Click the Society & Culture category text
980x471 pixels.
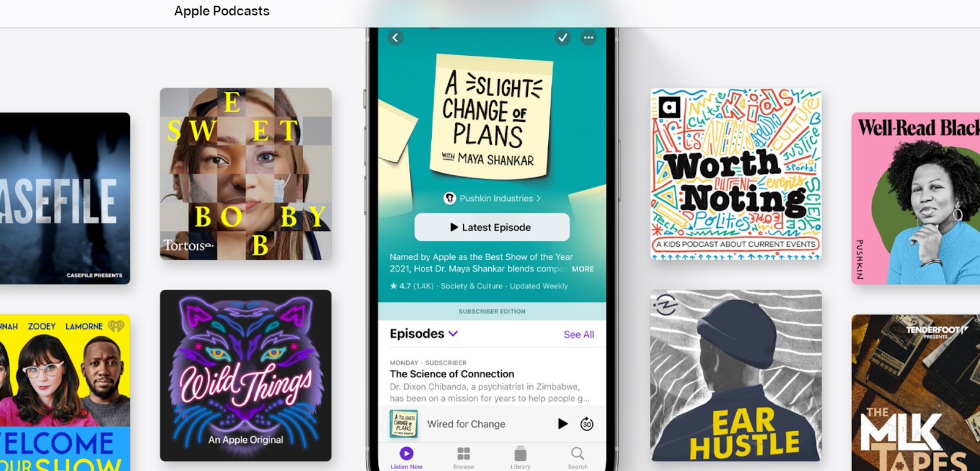(x=472, y=286)
